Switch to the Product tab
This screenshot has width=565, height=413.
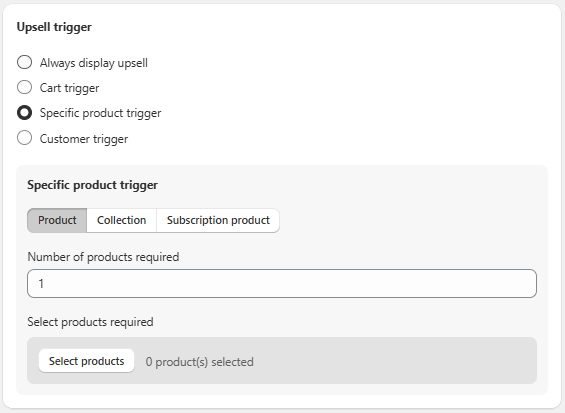57,220
